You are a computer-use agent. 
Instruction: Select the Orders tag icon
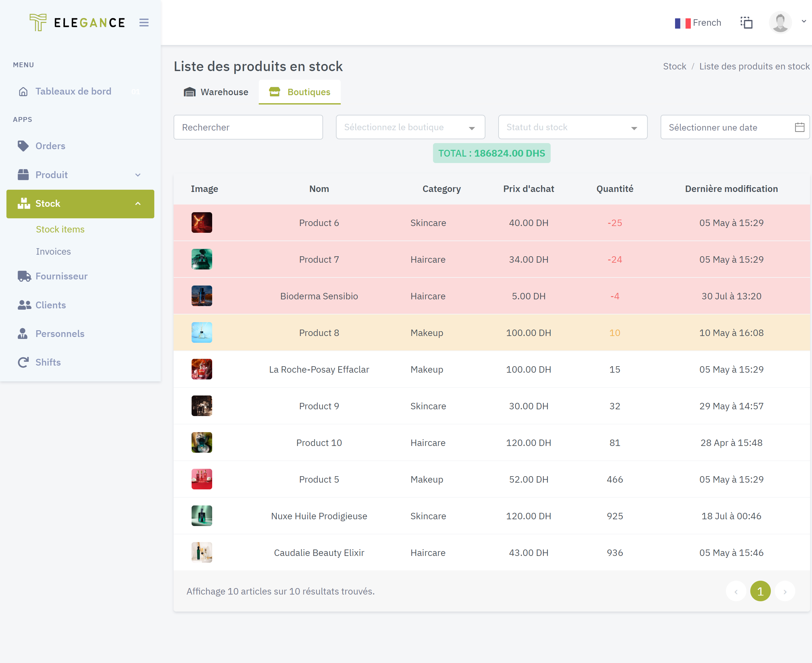23,146
